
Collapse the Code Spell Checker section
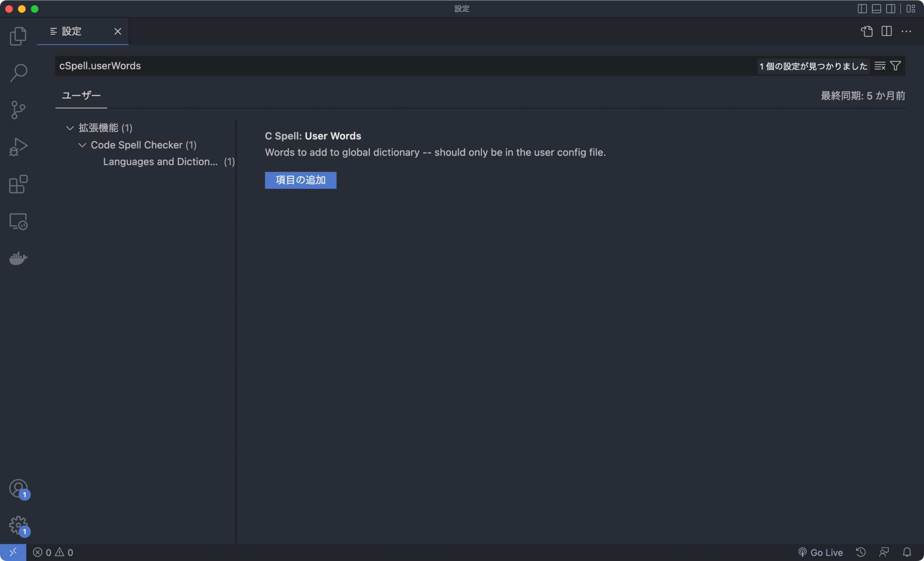pos(83,145)
